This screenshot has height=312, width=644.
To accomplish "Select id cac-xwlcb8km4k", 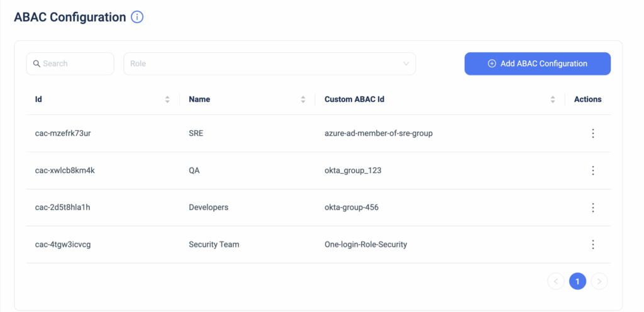I will tap(65, 170).
